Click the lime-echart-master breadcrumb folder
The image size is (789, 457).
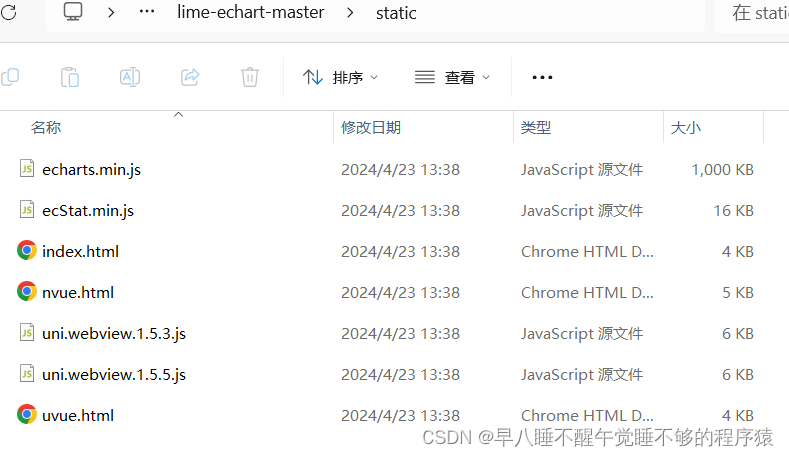(250, 13)
